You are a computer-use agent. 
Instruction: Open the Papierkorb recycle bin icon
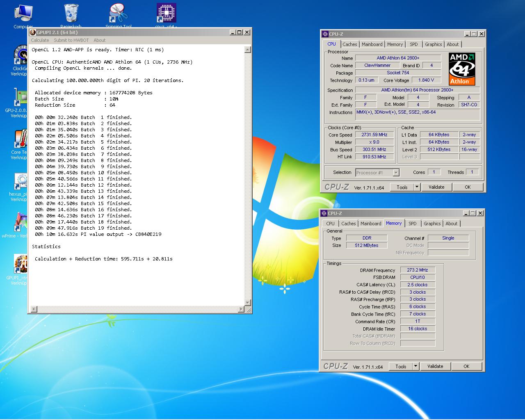click(x=71, y=16)
